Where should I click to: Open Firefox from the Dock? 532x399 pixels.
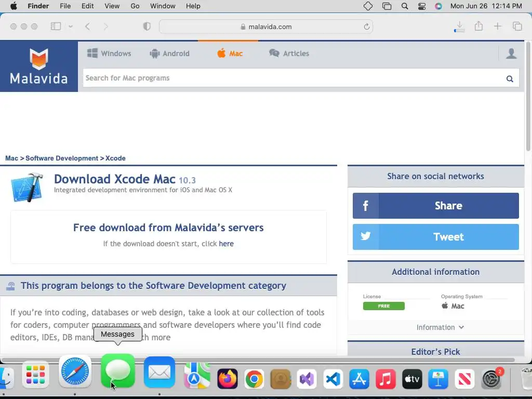coord(228,379)
